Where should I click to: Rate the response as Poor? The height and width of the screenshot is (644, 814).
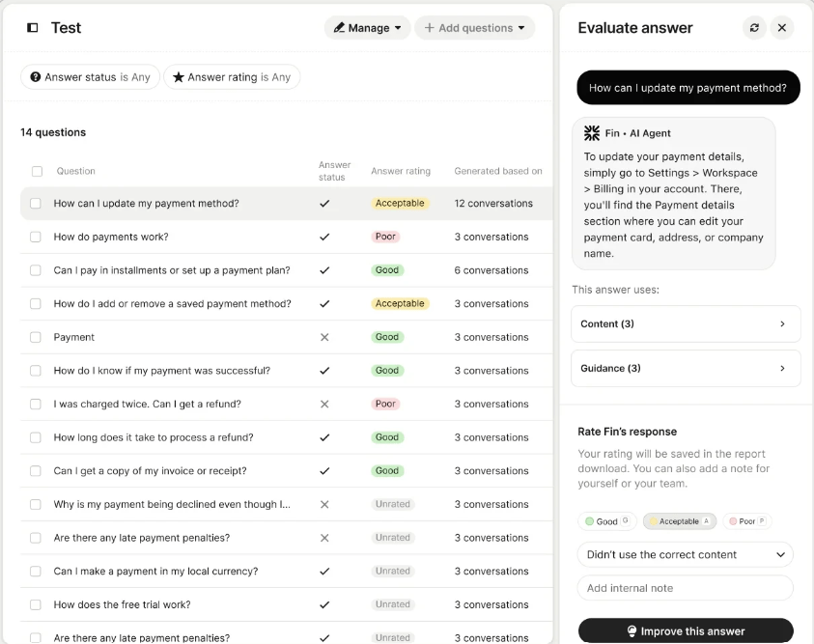coord(746,521)
